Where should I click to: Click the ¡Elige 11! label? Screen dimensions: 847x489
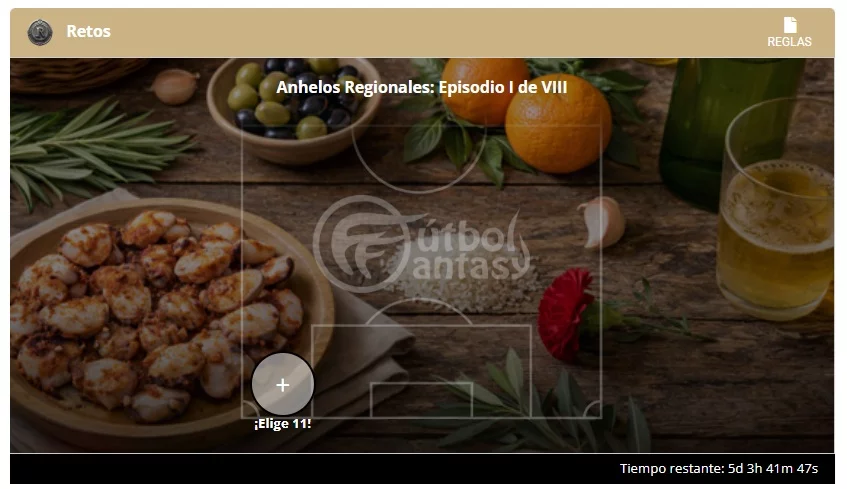point(283,424)
